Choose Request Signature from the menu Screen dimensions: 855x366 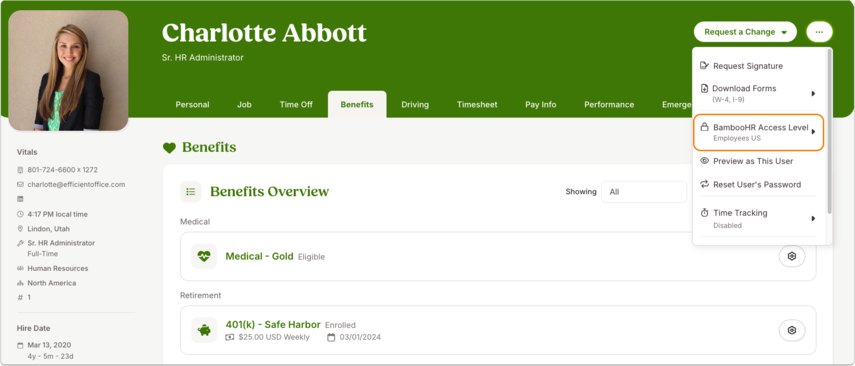click(748, 66)
